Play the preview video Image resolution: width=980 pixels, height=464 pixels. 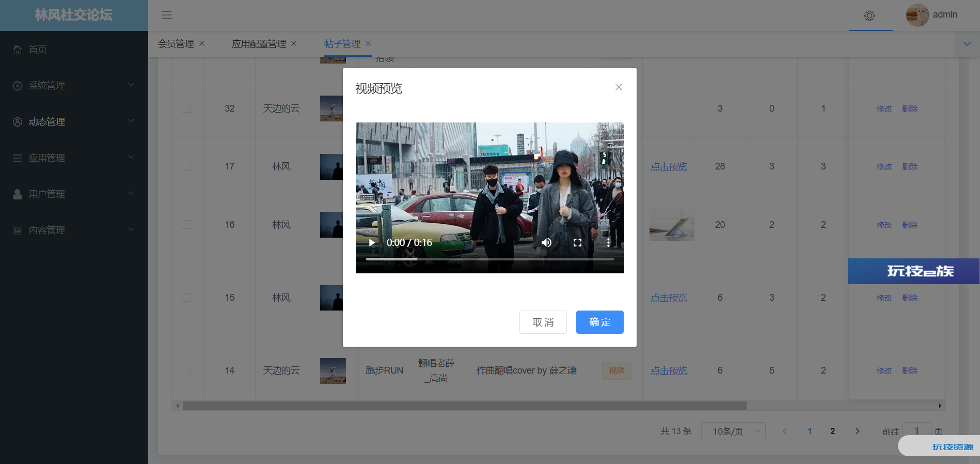click(x=372, y=242)
